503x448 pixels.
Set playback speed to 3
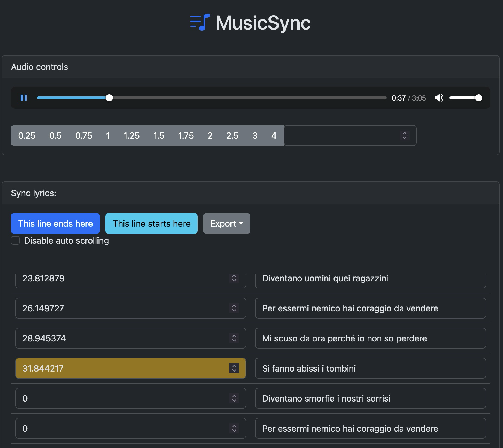(255, 135)
